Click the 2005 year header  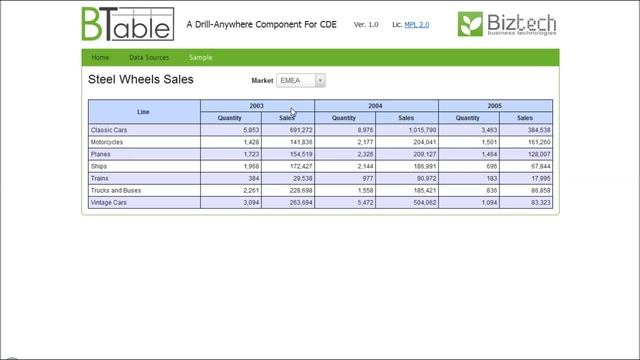tap(496, 106)
